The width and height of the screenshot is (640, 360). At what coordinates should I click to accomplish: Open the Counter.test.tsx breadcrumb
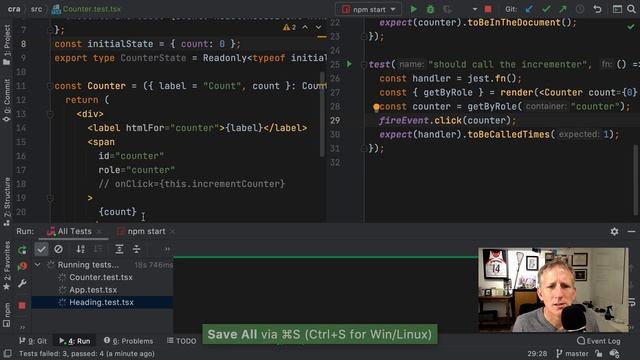coord(86,9)
